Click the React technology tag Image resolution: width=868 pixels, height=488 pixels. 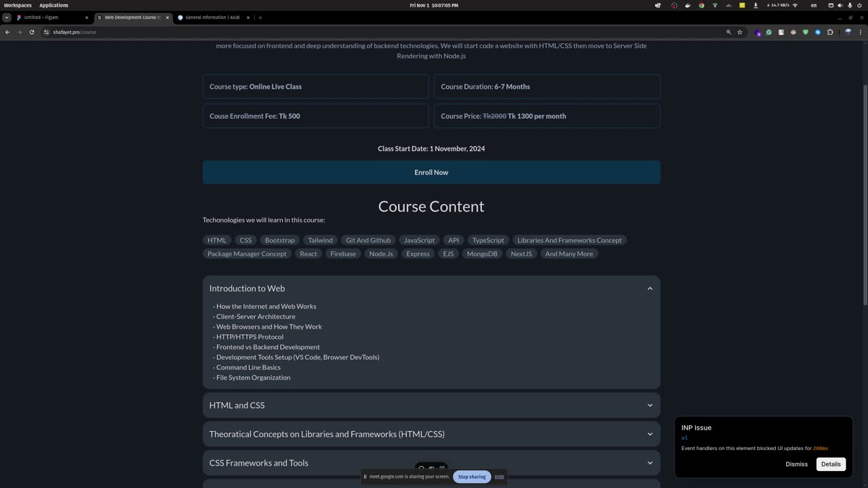click(x=309, y=253)
